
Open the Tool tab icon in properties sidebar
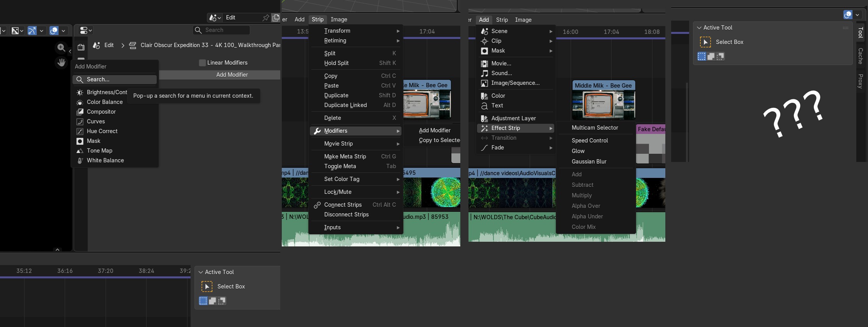pos(81,47)
